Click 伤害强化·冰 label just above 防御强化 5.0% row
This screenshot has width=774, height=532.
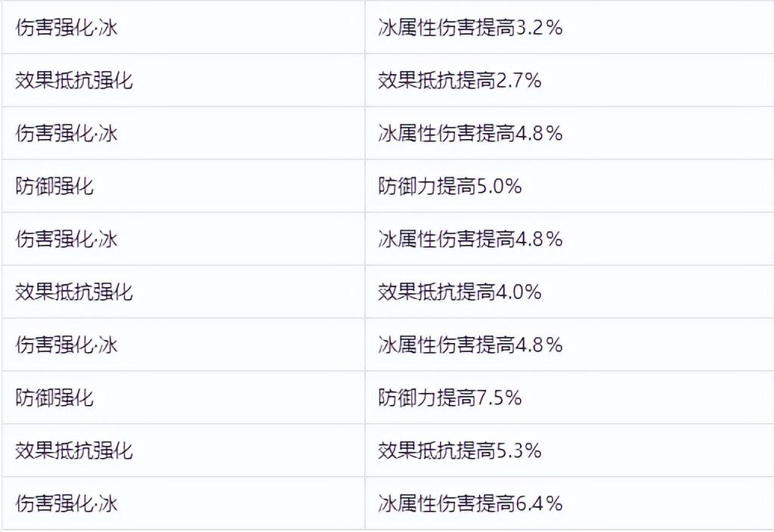[67, 133]
